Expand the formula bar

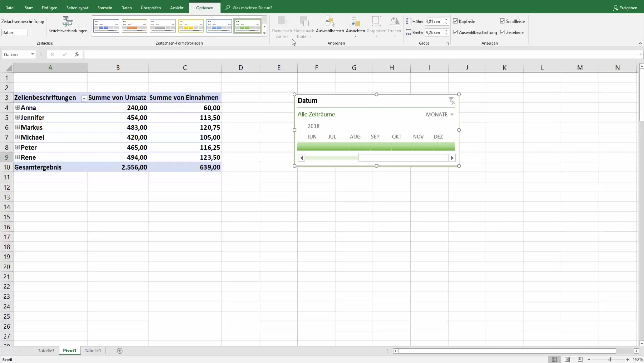pos(640,54)
